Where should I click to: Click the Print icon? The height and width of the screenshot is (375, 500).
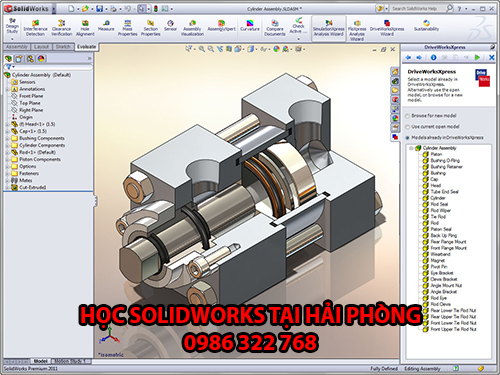(x=113, y=9)
